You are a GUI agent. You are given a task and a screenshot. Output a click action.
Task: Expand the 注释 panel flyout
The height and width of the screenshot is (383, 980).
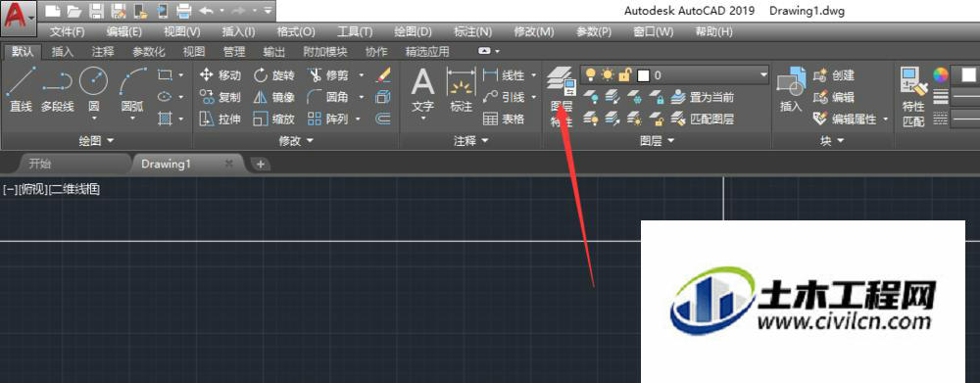[471, 141]
